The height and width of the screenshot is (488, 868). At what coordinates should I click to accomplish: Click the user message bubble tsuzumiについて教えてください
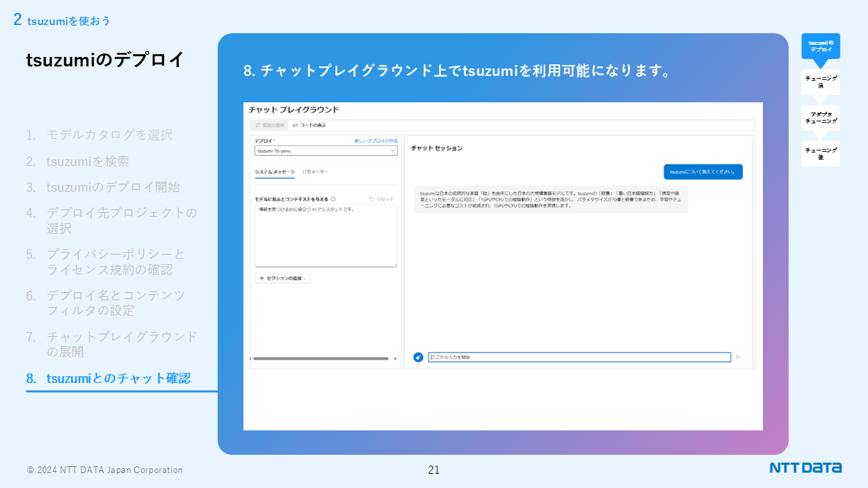703,171
